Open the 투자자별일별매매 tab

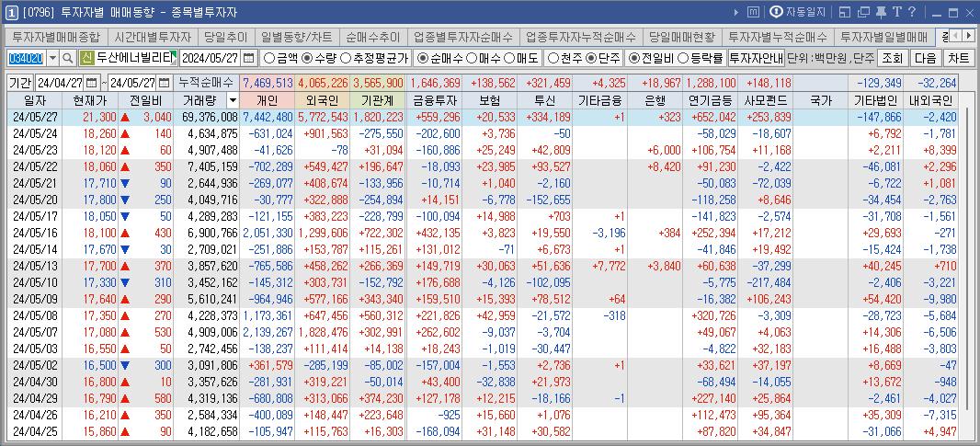coord(883,37)
